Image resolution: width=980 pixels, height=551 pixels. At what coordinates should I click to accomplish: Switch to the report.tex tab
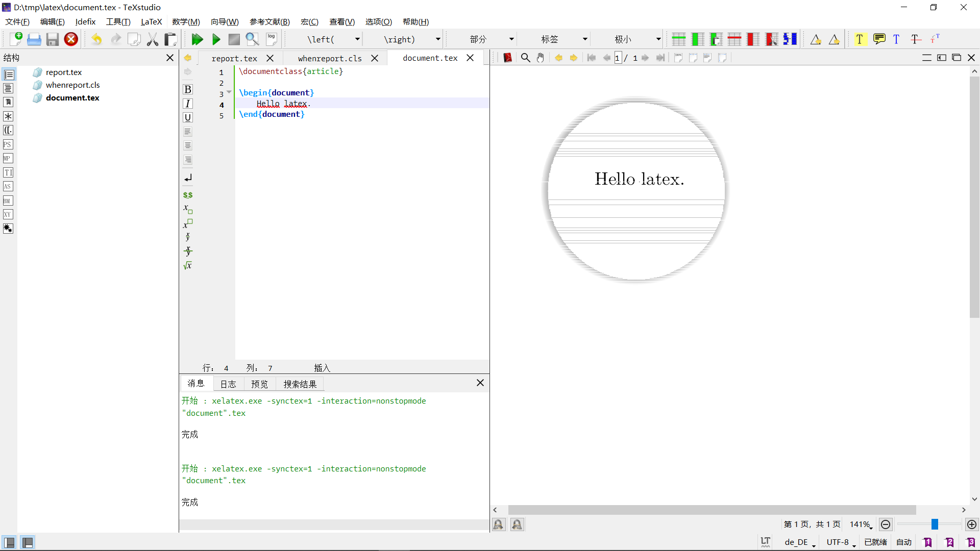tap(234, 58)
